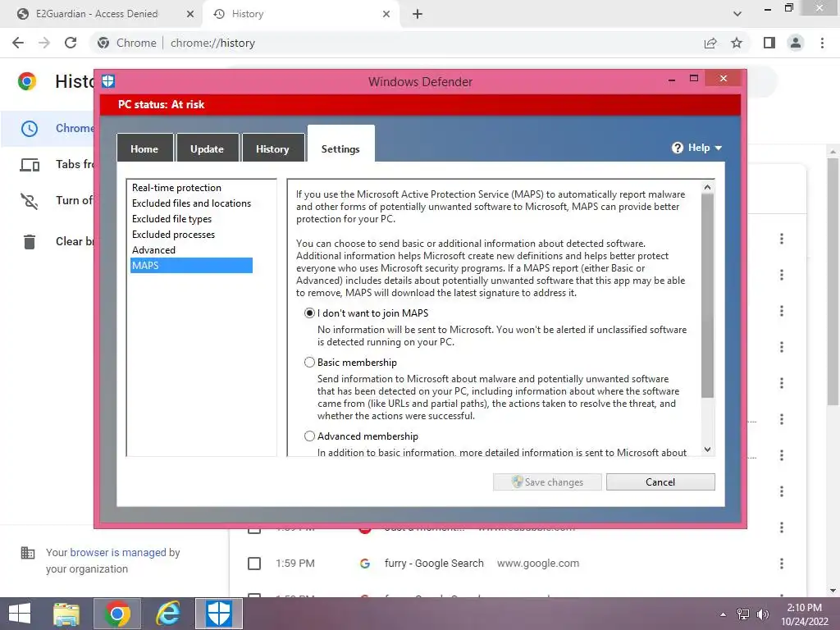
Task: Click Chrome forward arrow button
Action: [44, 43]
